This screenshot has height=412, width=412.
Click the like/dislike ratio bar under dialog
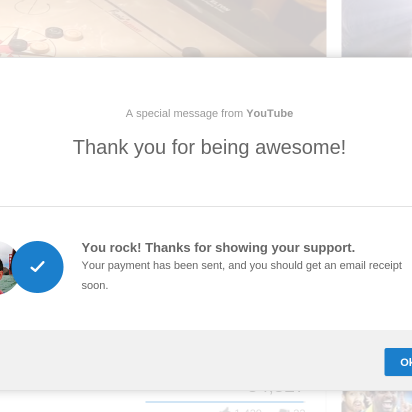coord(225,402)
